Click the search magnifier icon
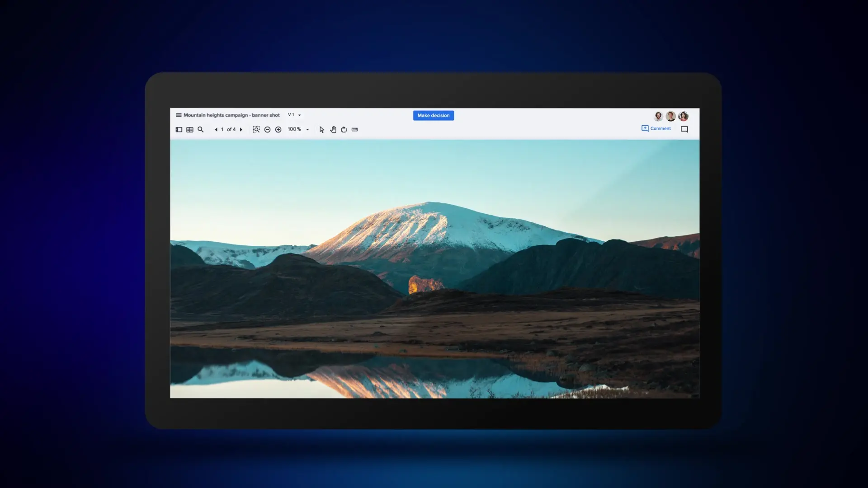 pyautogui.click(x=201, y=130)
